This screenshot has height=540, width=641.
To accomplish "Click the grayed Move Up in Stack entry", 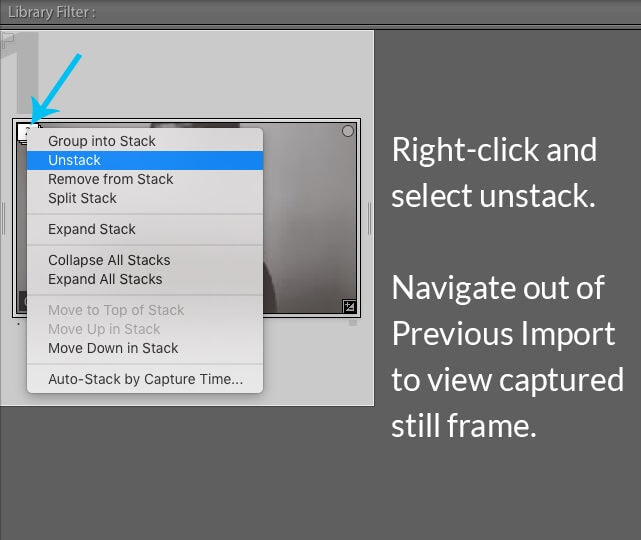I will pyautogui.click(x=104, y=329).
